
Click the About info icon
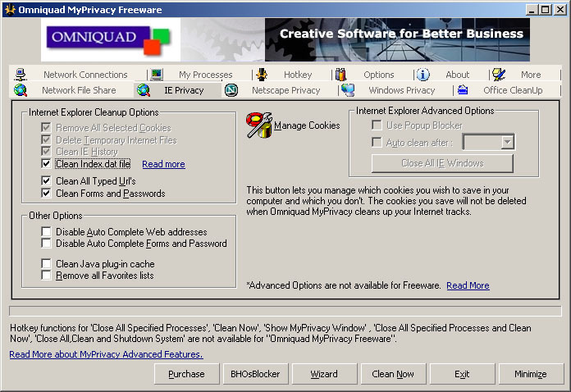(423, 75)
